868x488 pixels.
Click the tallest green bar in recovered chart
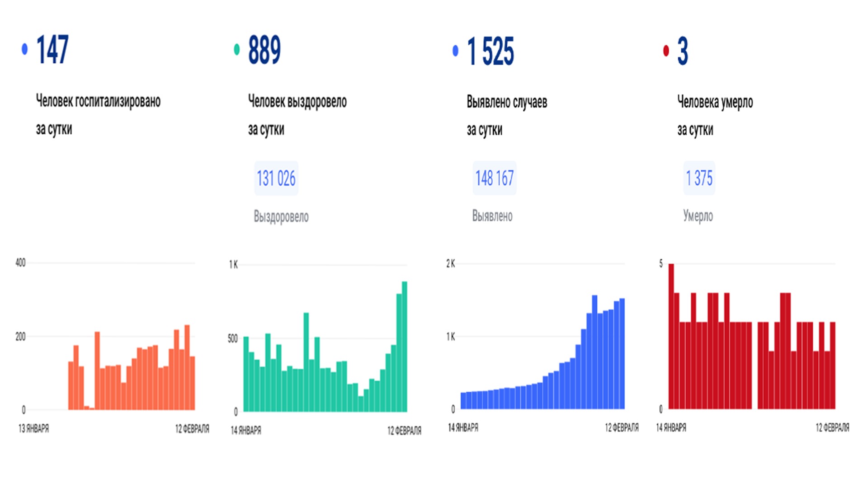[x=405, y=347]
